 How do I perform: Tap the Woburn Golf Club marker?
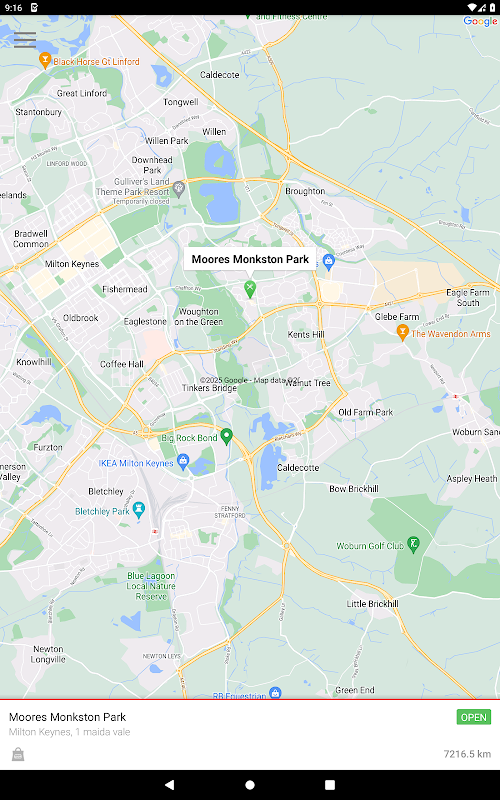(x=413, y=545)
